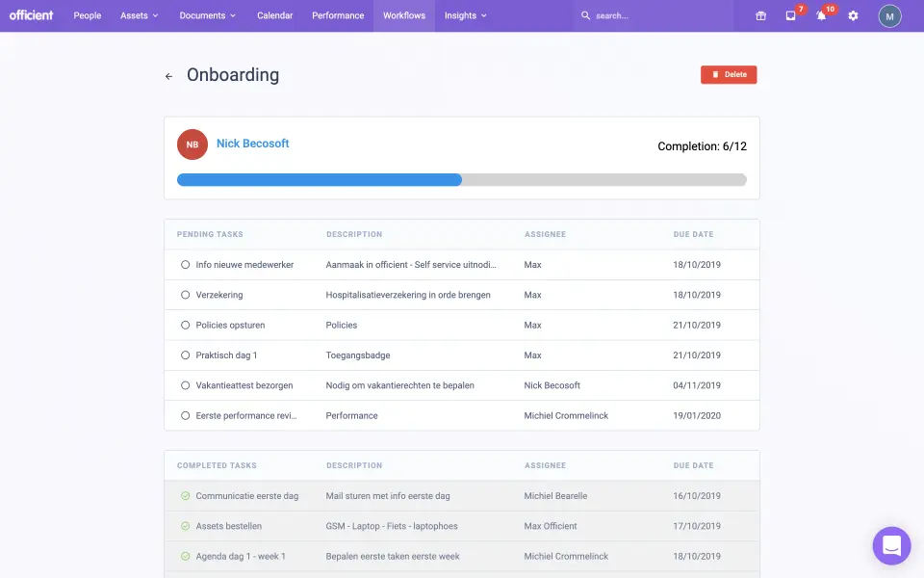Expand the Documents dropdown menu

coord(208,16)
